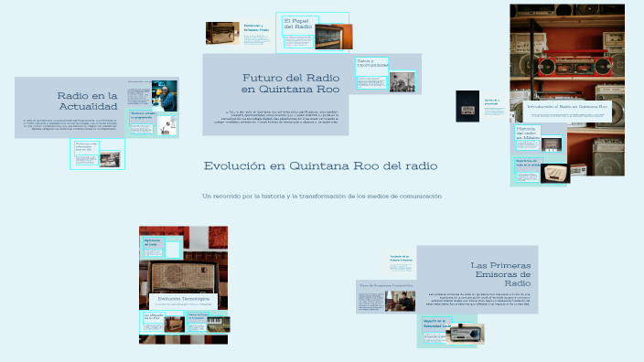Open the 'Objetivos de la presentación' text

click(x=491, y=101)
